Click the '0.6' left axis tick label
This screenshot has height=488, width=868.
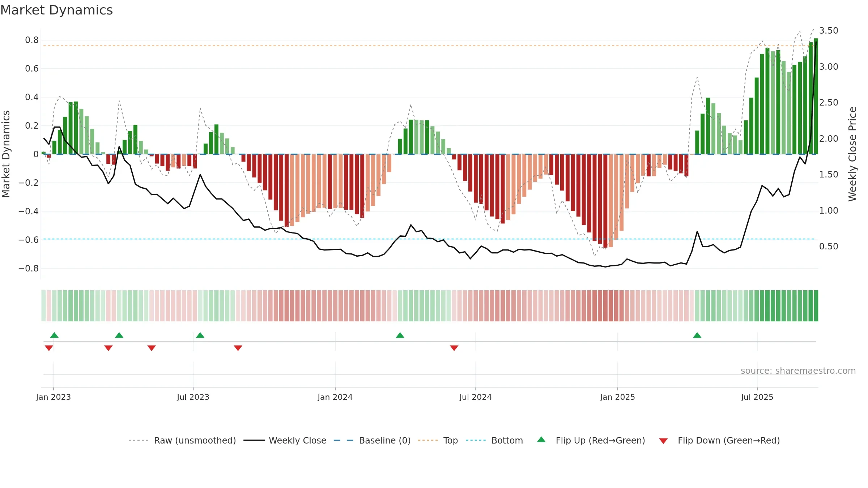click(x=32, y=69)
